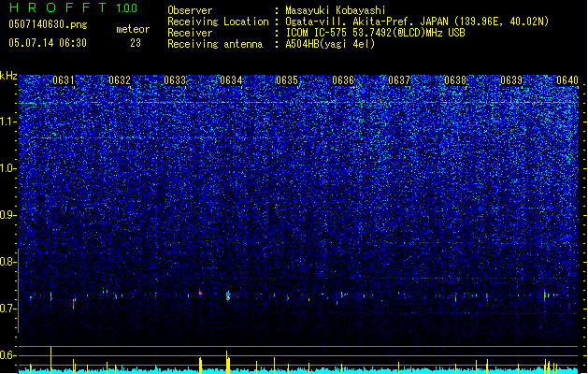588x374 pixels.
Task: Click the 0632 time marker
Action: tap(120, 80)
